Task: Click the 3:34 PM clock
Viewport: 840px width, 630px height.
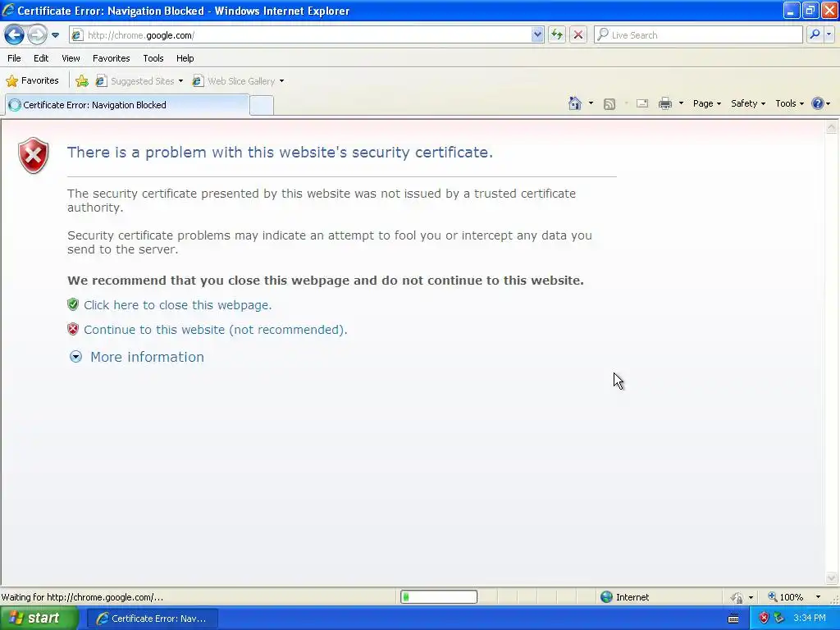Action: [x=810, y=619]
